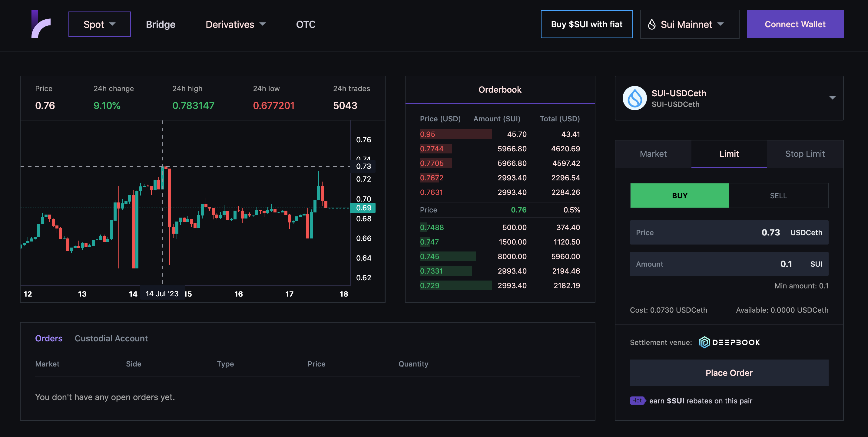Select the Stop Limit tab
The image size is (868, 437).
805,154
